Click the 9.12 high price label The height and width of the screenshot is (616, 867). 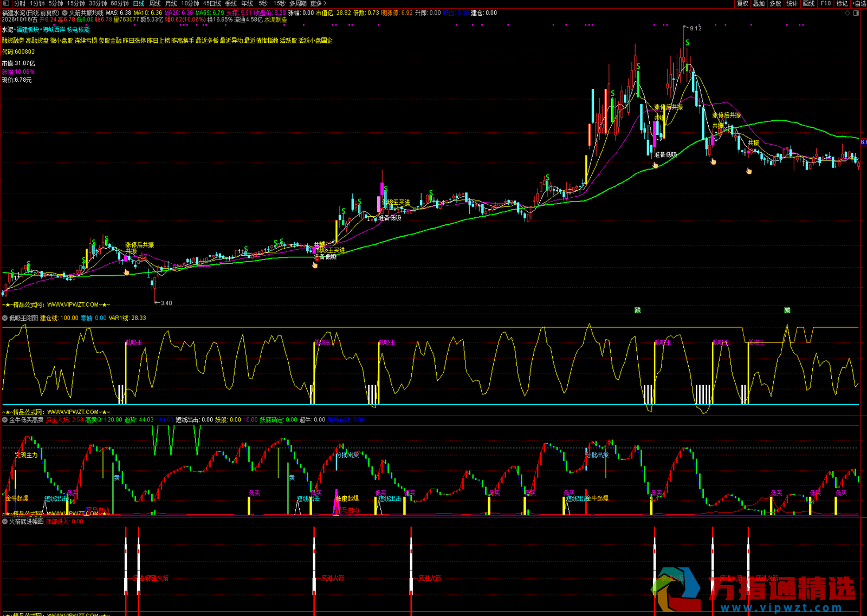pos(696,28)
